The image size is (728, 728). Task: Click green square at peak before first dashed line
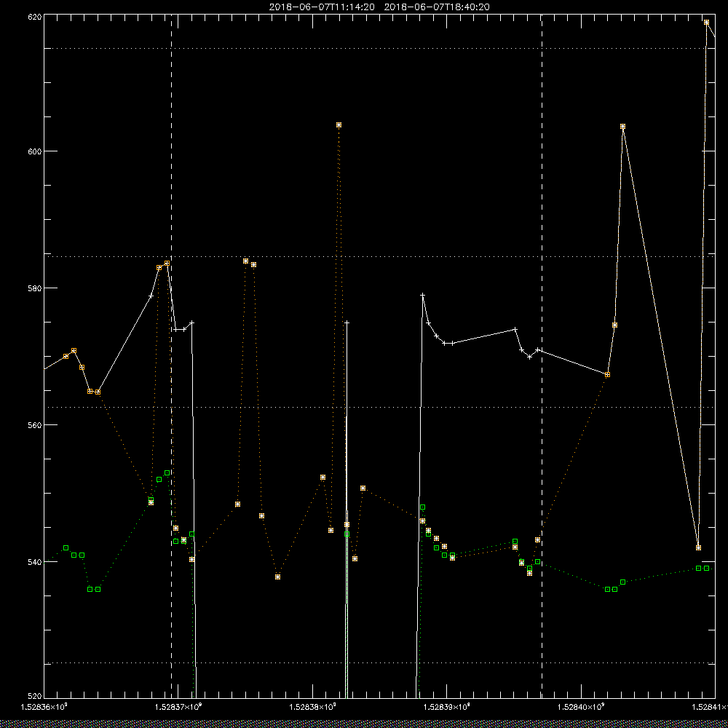tap(167, 473)
